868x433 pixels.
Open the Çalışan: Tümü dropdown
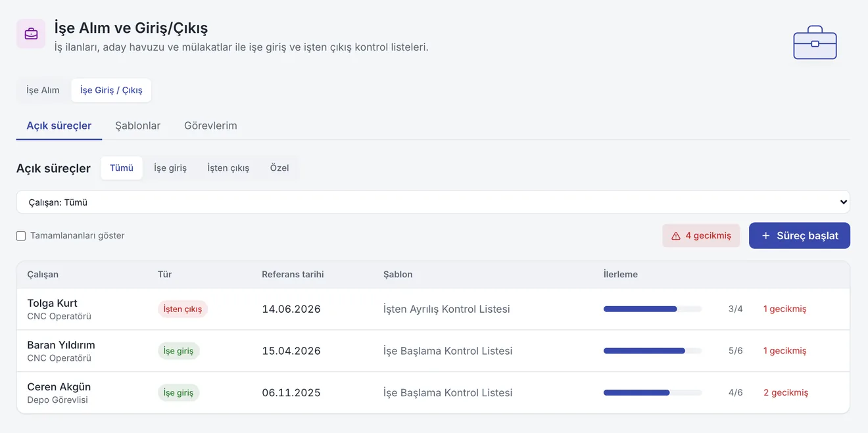click(433, 202)
